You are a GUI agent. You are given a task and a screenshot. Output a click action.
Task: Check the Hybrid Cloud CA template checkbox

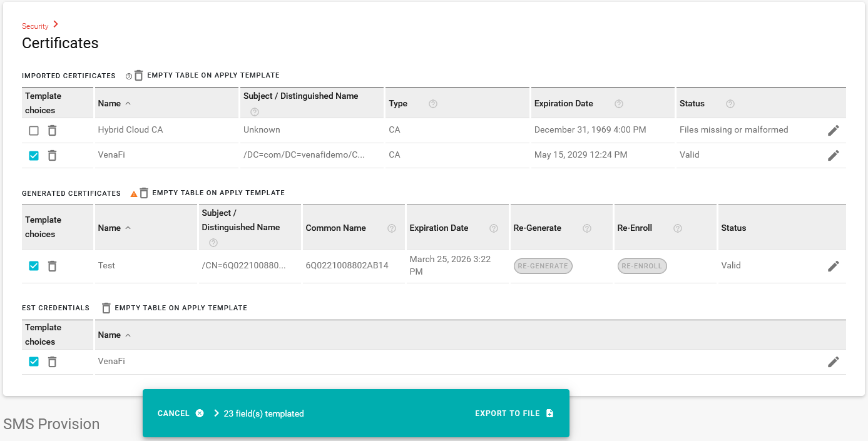[x=34, y=130]
